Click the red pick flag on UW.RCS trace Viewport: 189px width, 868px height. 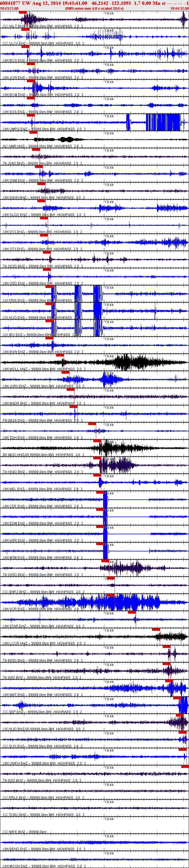coord(25,47)
